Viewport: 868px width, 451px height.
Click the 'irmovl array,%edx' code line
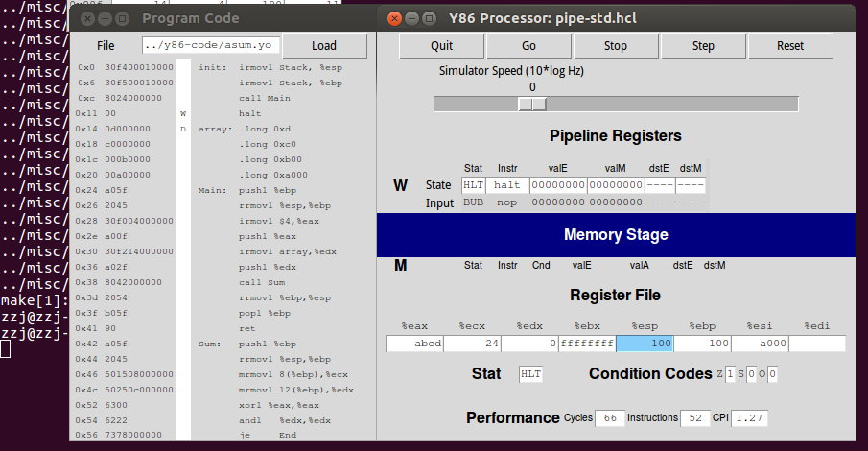(288, 251)
